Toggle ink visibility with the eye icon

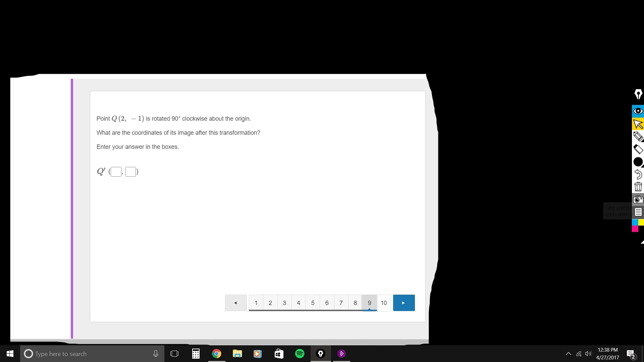638,111
